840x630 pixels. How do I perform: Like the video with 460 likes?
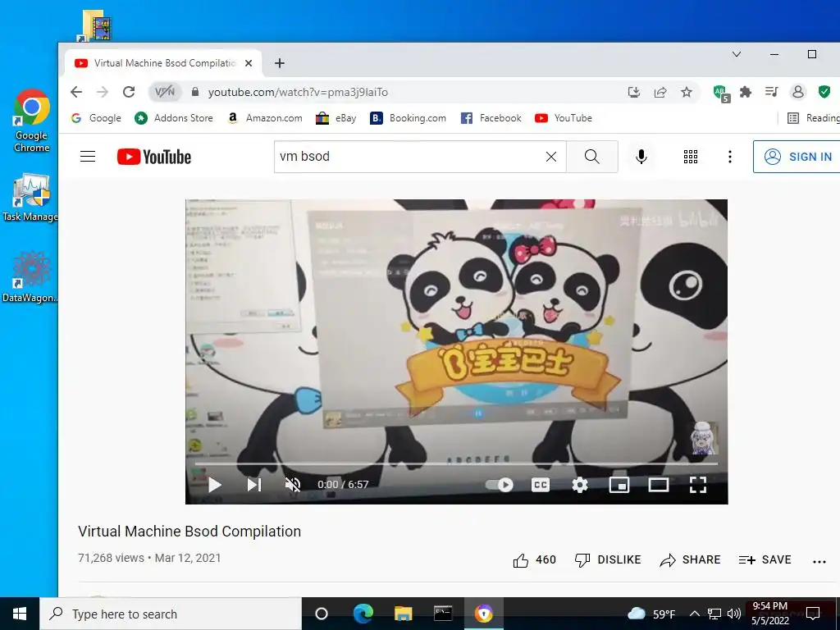(535, 559)
